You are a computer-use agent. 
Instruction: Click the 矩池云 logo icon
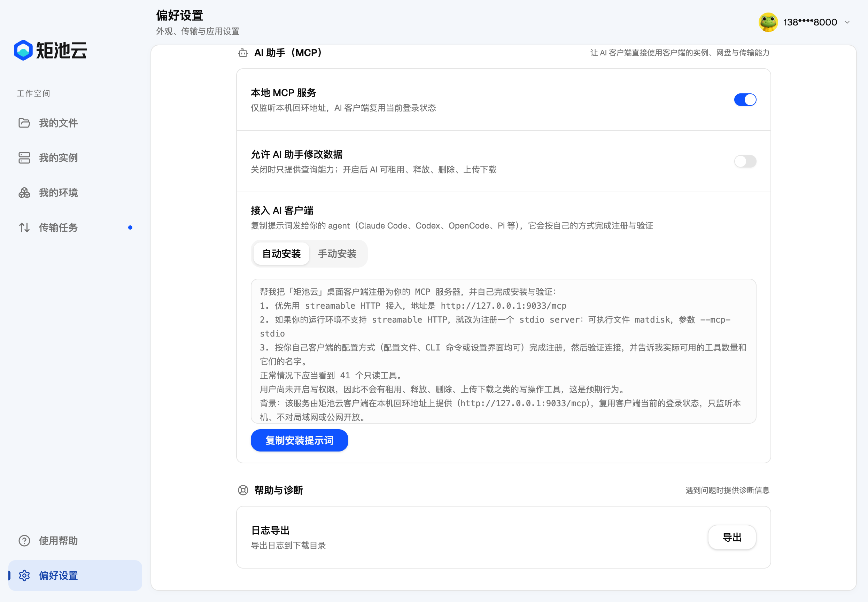(23, 50)
